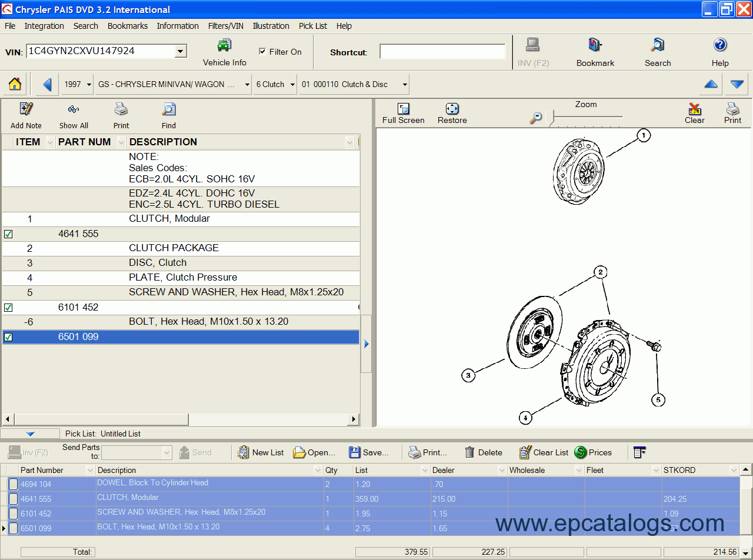This screenshot has height=560, width=753.
Task: Open the 6 Clutch group dropdown
Action: tap(292, 85)
